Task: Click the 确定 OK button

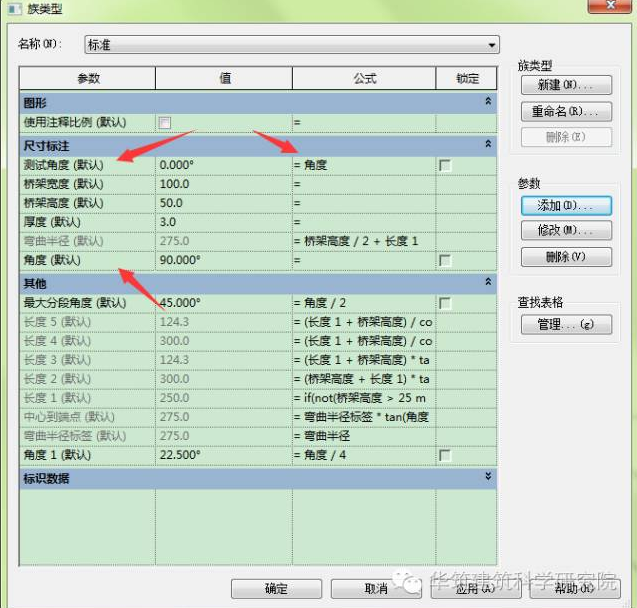Action: (x=276, y=589)
